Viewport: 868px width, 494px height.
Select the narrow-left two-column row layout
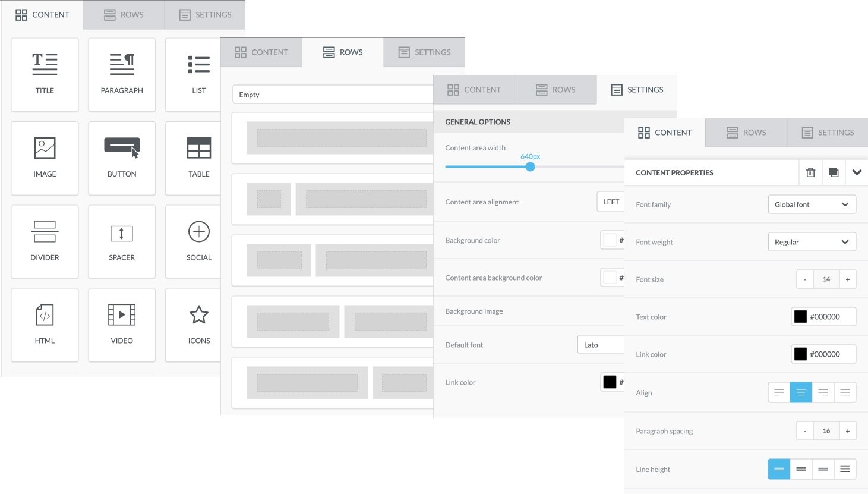333,199
